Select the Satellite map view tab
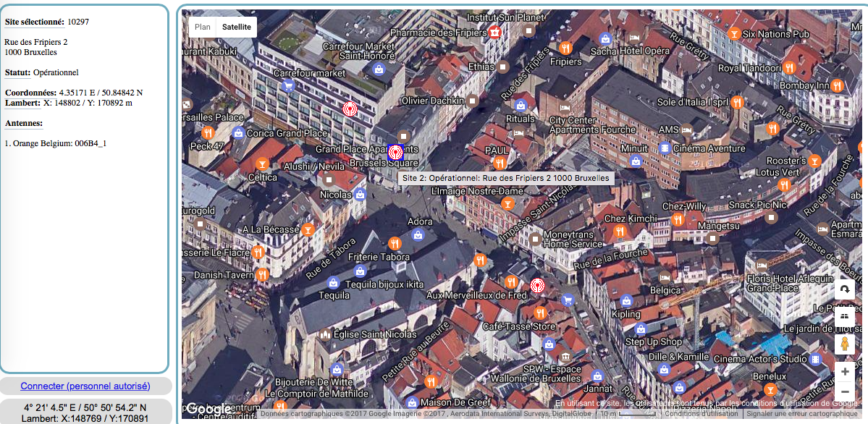 [237, 27]
